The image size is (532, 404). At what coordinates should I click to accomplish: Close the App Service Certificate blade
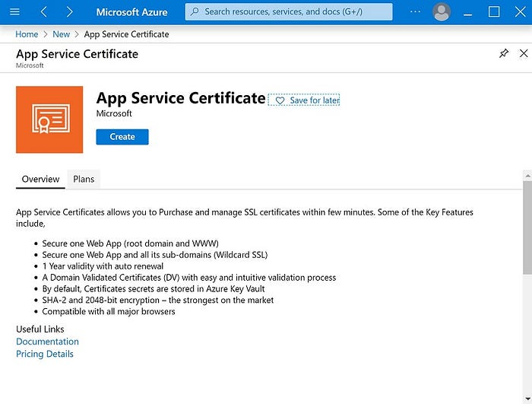[x=524, y=53]
